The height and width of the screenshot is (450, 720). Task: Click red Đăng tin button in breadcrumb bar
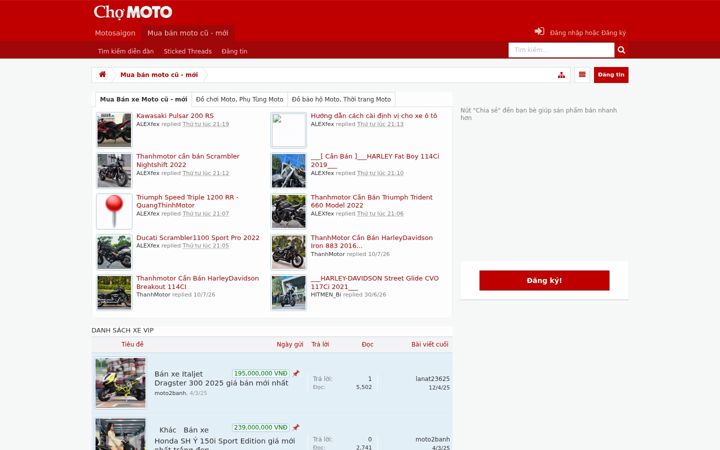pyautogui.click(x=611, y=75)
